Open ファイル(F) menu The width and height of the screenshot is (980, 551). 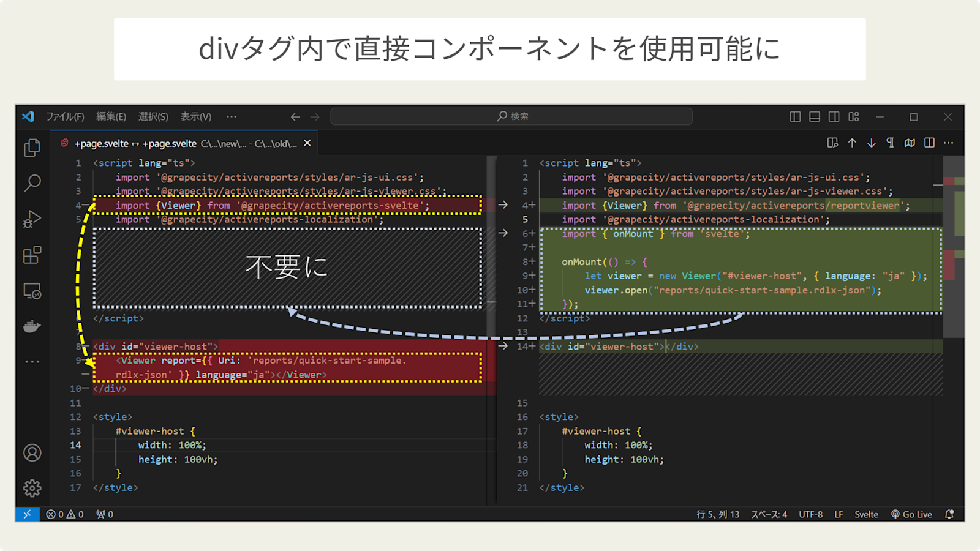(65, 116)
